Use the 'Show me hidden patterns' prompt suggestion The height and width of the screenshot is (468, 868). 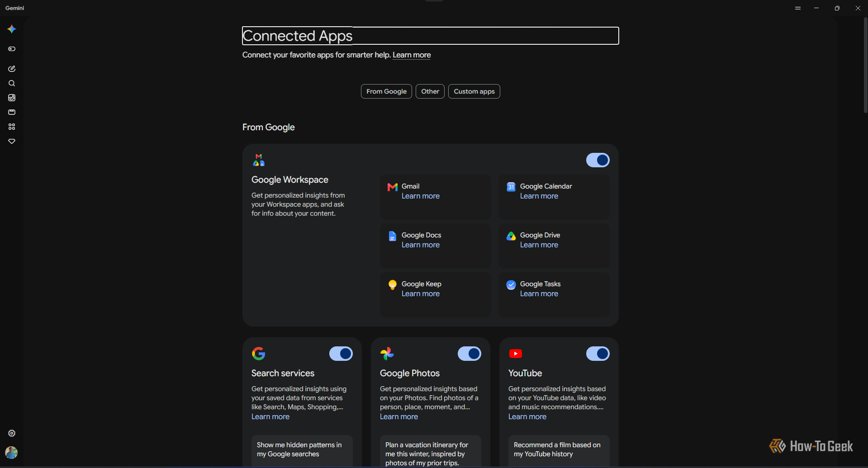point(302,451)
